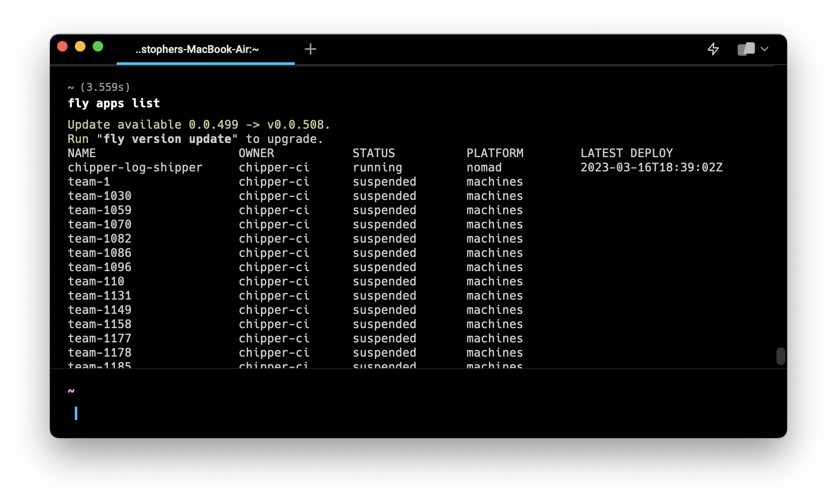This screenshot has width=837, height=504.
Task: Minimize the window with yellow button
Action: tap(80, 47)
